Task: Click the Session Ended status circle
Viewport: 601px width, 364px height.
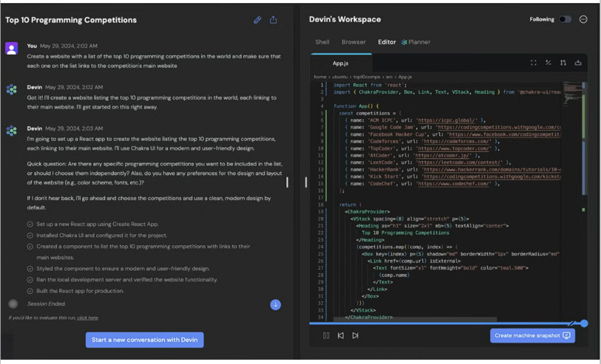Action: pos(13,304)
